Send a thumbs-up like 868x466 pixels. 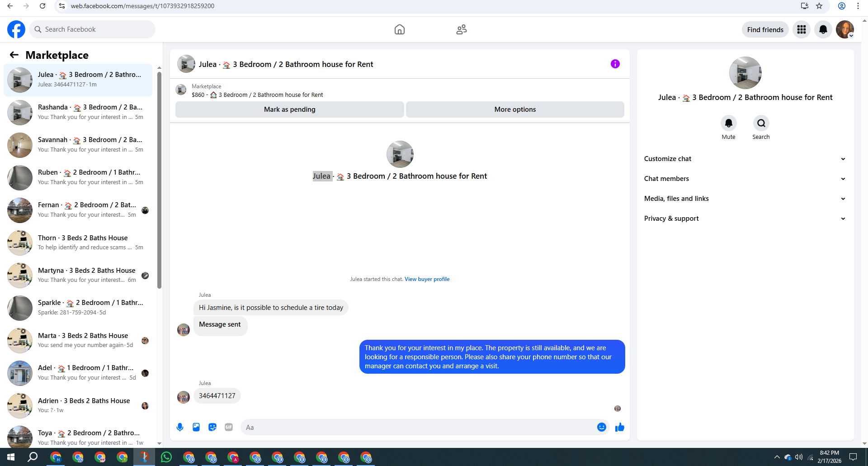(619, 427)
